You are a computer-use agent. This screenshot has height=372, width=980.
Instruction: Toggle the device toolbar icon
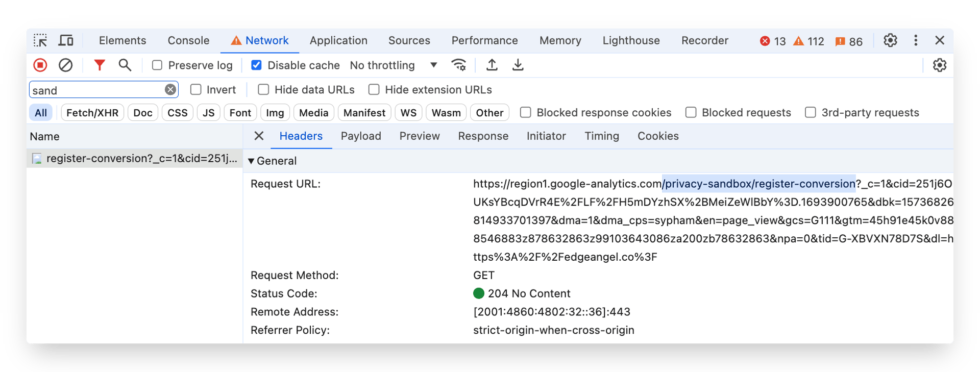tap(66, 40)
